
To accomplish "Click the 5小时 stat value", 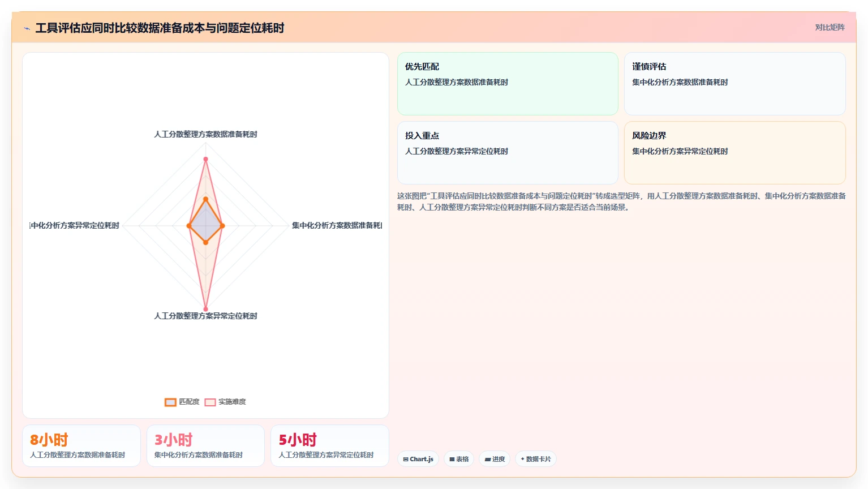I will coord(298,440).
